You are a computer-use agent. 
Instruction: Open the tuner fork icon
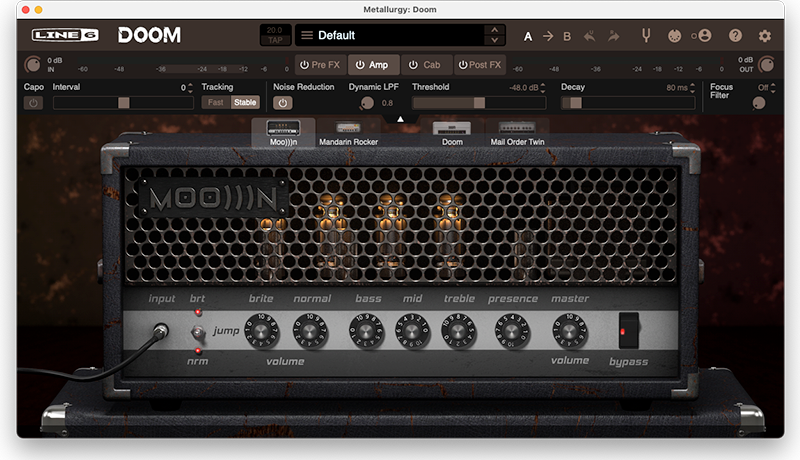click(x=646, y=36)
